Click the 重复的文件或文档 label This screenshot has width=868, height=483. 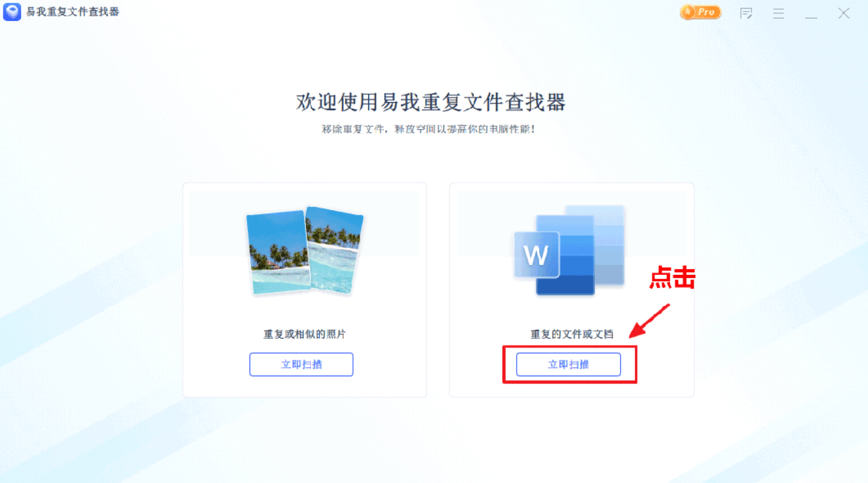[x=572, y=334]
